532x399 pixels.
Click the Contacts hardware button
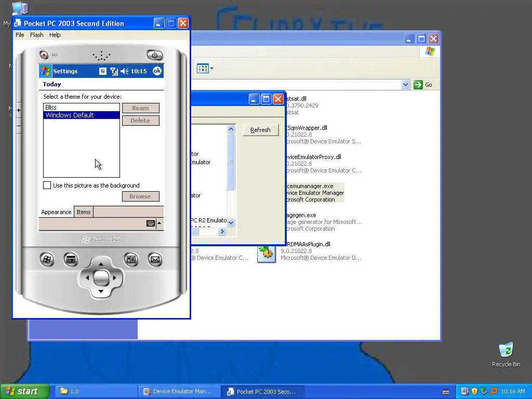[131, 260]
